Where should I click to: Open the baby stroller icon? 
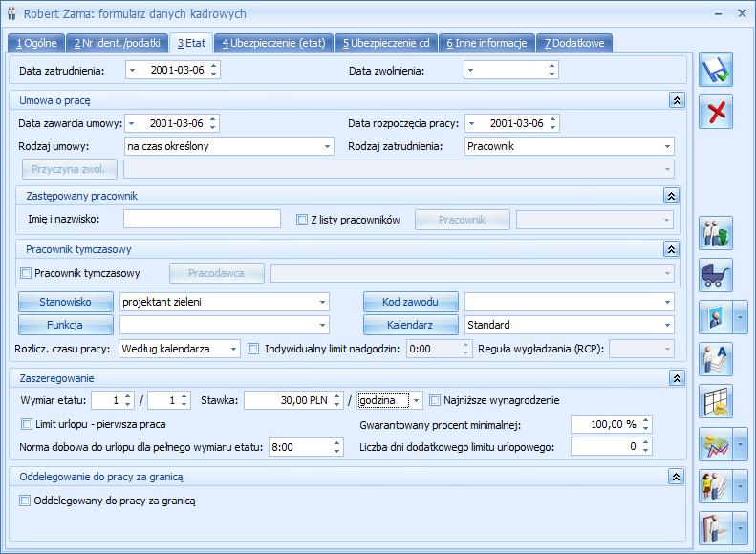point(716,275)
